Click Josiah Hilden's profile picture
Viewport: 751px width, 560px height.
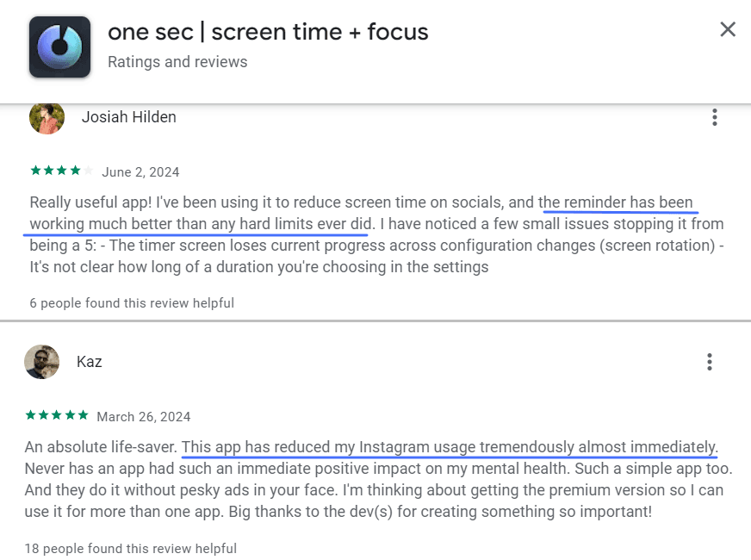coord(47,117)
